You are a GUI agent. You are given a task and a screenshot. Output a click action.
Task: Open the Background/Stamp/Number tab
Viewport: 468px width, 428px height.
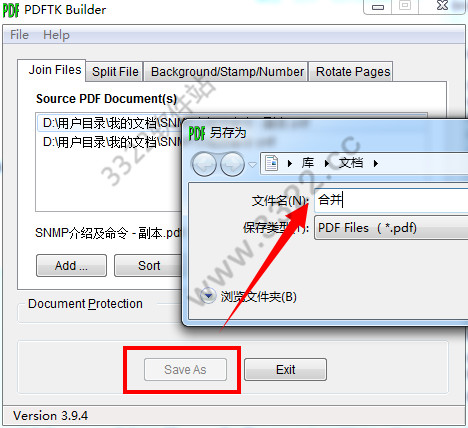pos(227,72)
